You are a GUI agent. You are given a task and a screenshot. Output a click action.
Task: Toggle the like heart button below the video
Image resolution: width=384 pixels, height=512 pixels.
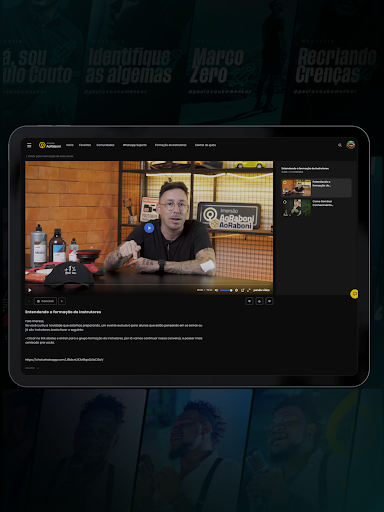249,301
